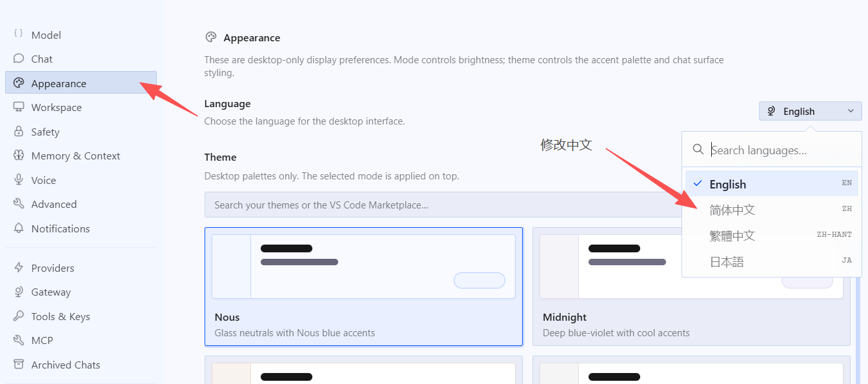
Task: Click the checkmark next to English
Action: pos(697,183)
